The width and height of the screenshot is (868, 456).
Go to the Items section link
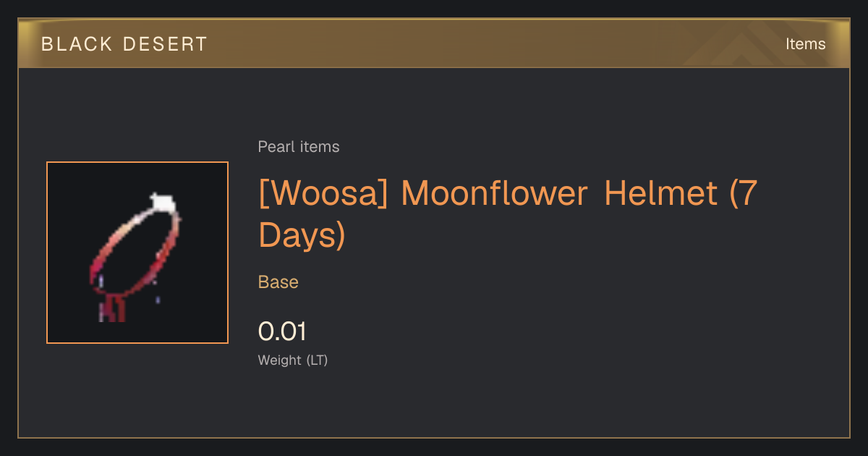click(805, 44)
